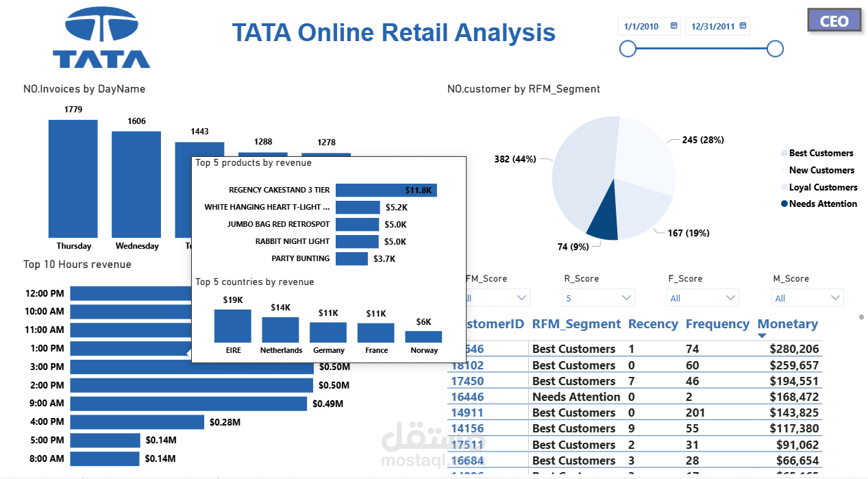Open the M_Score dropdown
Image resolution: width=868 pixels, height=479 pixels.
[x=807, y=297]
